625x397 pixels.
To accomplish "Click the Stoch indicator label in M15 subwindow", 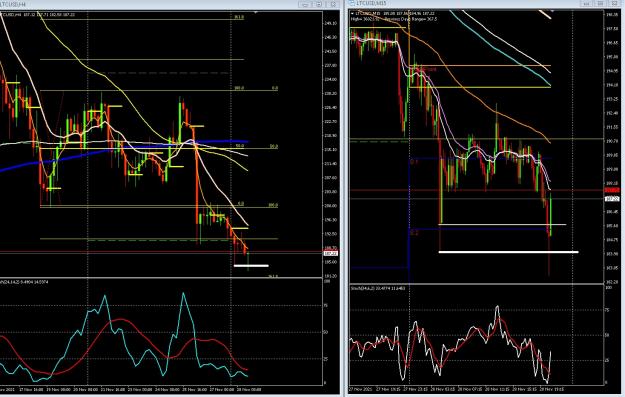I will (377, 288).
